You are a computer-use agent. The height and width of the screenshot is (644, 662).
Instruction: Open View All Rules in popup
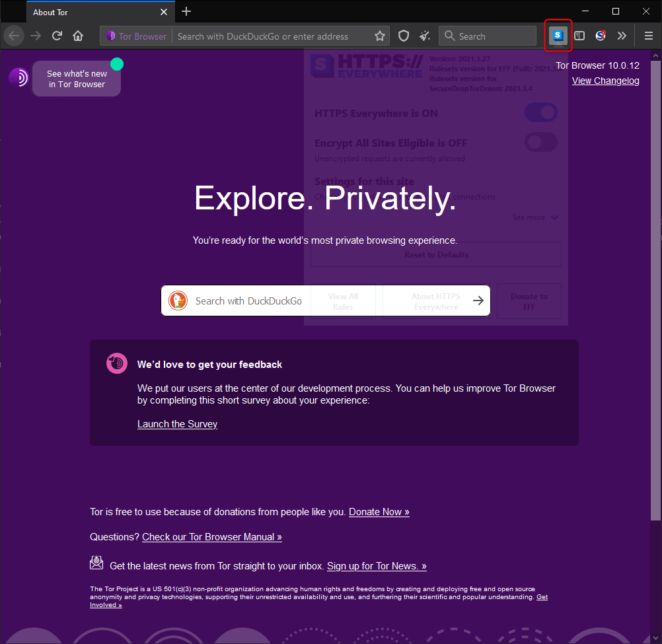[343, 301]
